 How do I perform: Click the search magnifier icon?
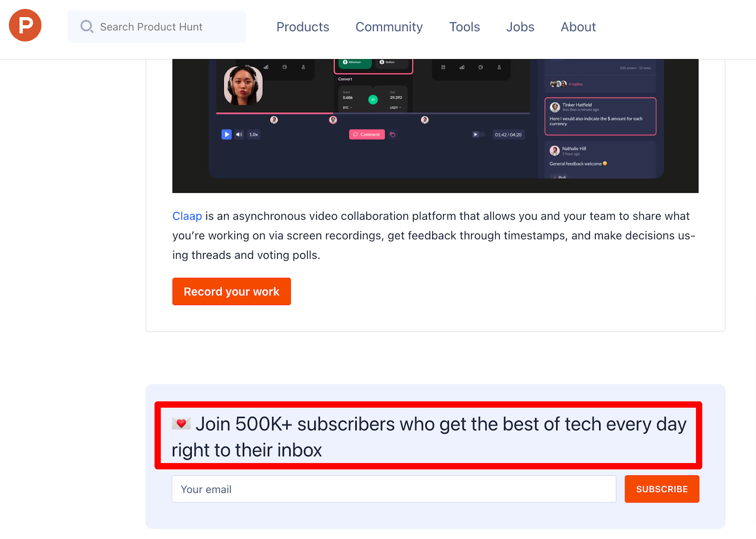point(86,26)
